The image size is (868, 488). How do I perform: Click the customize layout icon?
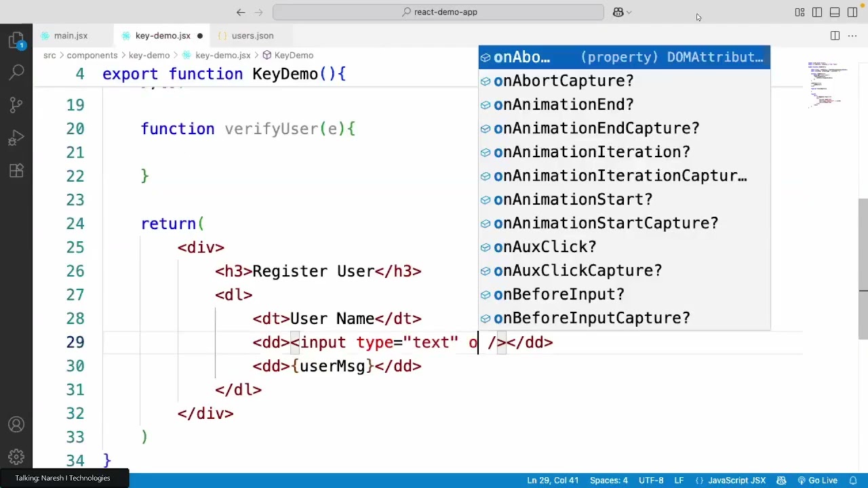click(x=800, y=12)
